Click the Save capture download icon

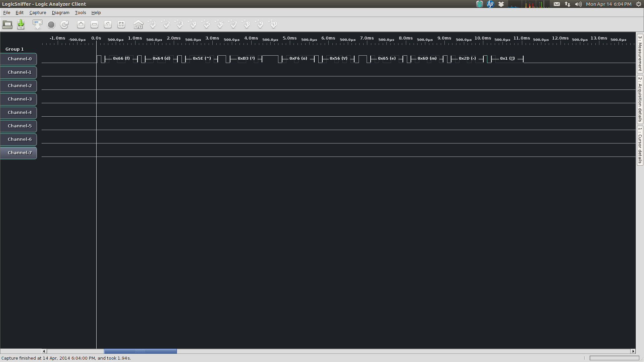point(21,24)
